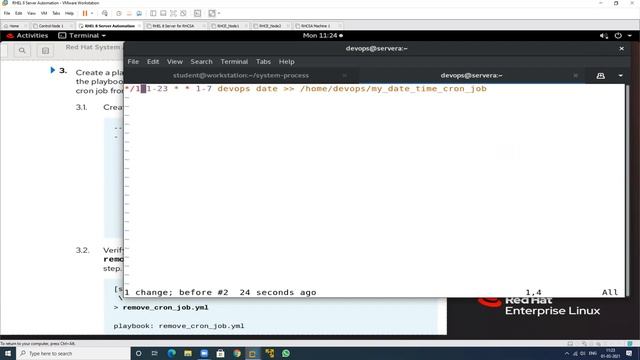Open Microsoft Store from the taskbar

coord(220,353)
